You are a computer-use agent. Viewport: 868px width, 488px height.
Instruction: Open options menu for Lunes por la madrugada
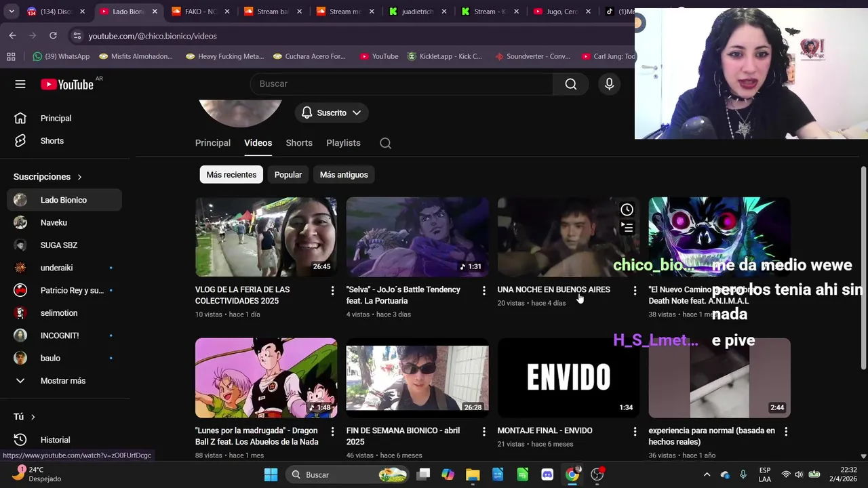(332, 431)
